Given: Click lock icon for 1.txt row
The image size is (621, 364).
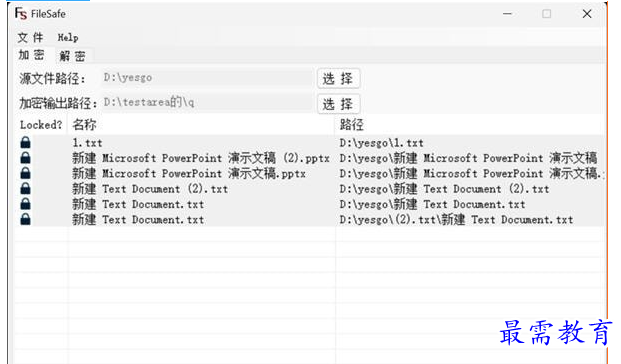Looking at the screenshot, I should coord(25,142).
